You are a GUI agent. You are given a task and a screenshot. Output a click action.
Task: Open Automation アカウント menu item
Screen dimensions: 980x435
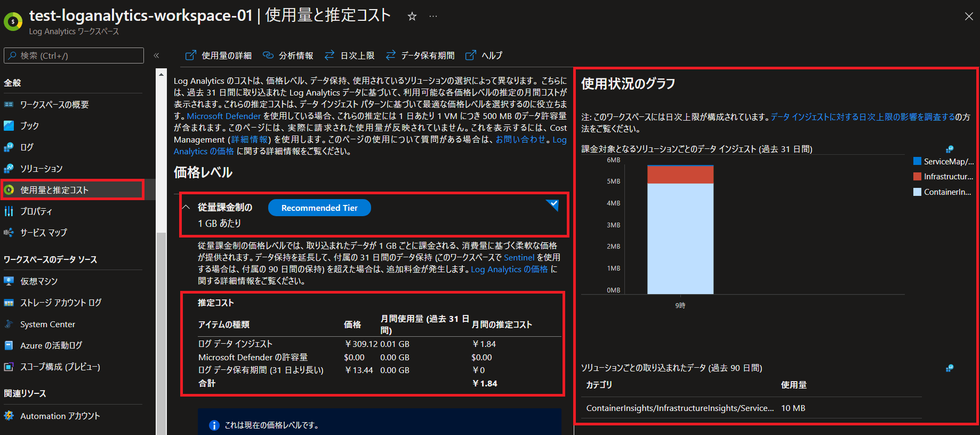pyautogui.click(x=60, y=416)
